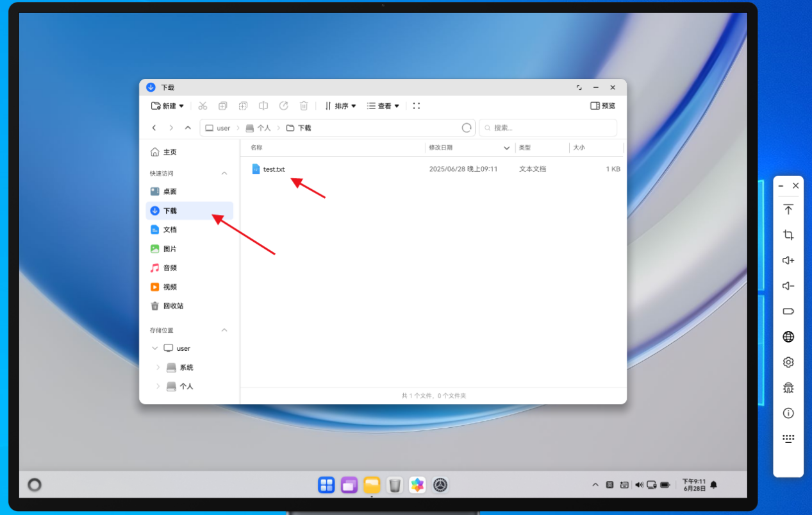
Task: Open the 排序 sort dropdown
Action: click(x=340, y=106)
